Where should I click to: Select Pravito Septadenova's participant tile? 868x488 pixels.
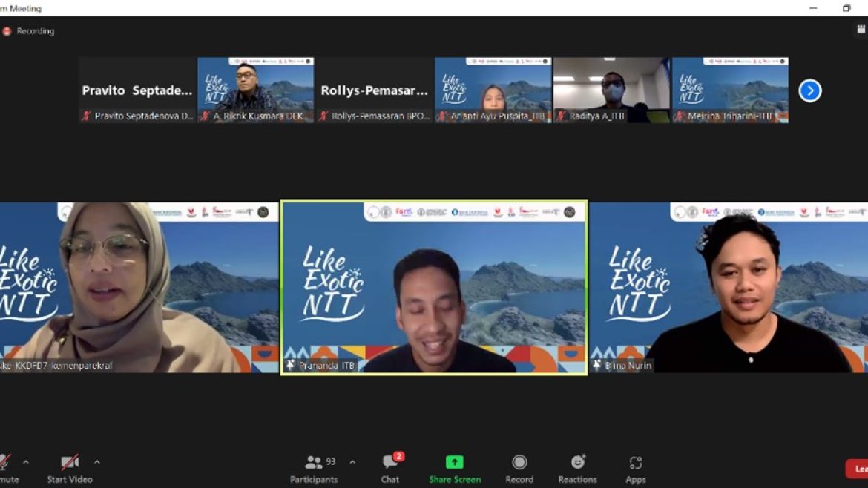(137, 90)
